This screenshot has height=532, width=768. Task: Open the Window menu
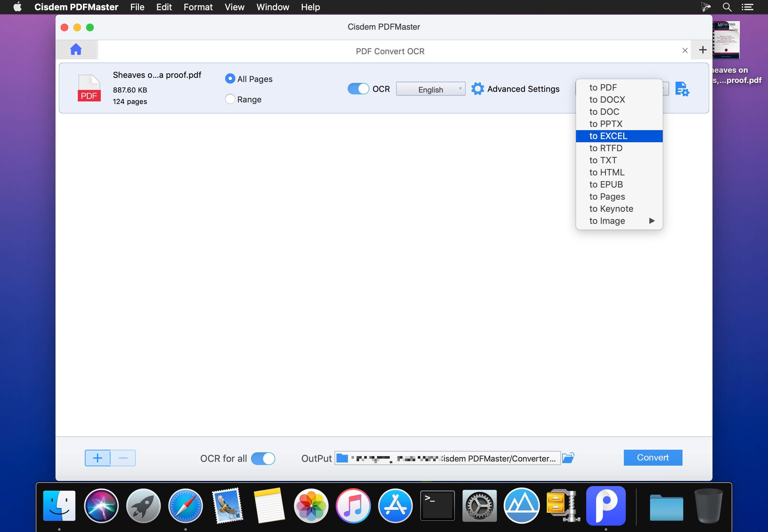click(272, 7)
